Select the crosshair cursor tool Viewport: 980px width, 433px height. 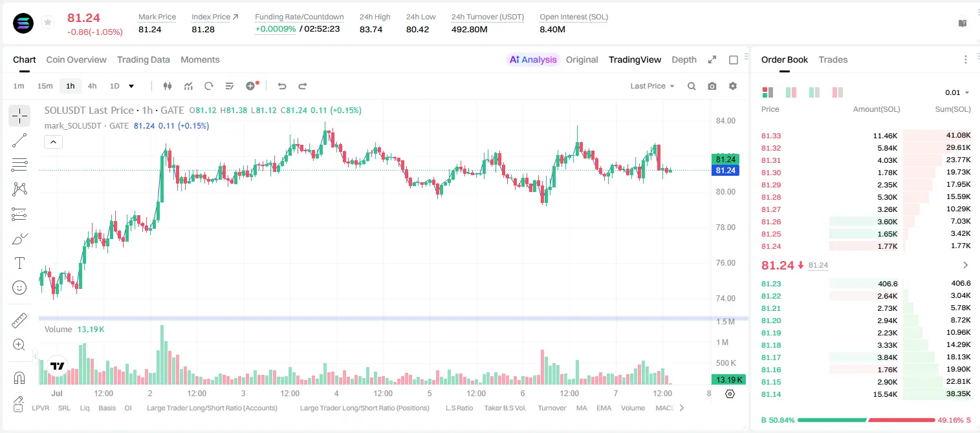point(19,116)
